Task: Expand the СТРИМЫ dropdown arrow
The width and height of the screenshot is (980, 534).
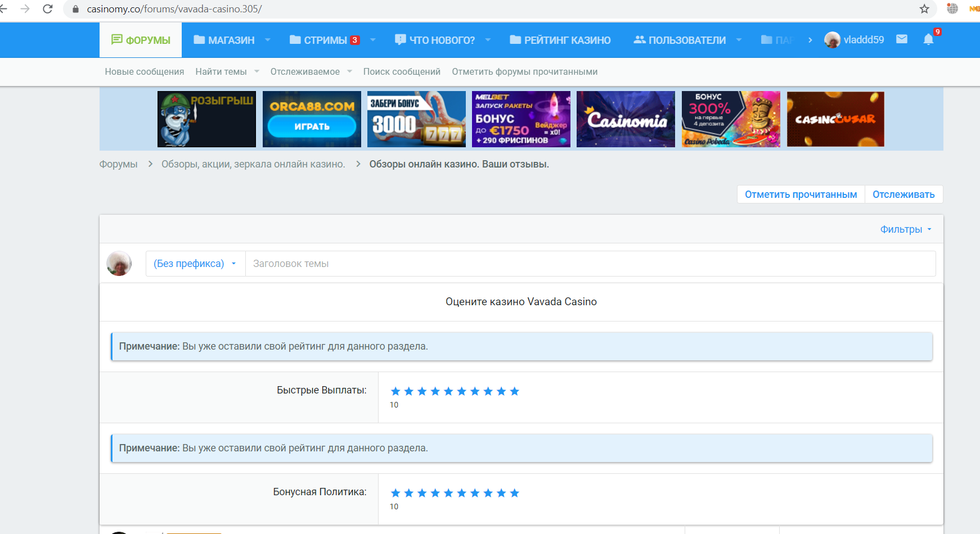Action: (373, 40)
